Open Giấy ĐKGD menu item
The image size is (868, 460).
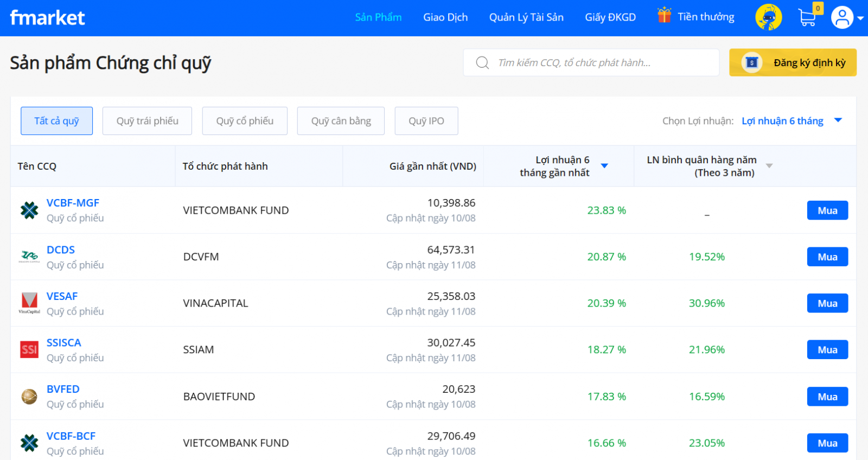pyautogui.click(x=610, y=17)
